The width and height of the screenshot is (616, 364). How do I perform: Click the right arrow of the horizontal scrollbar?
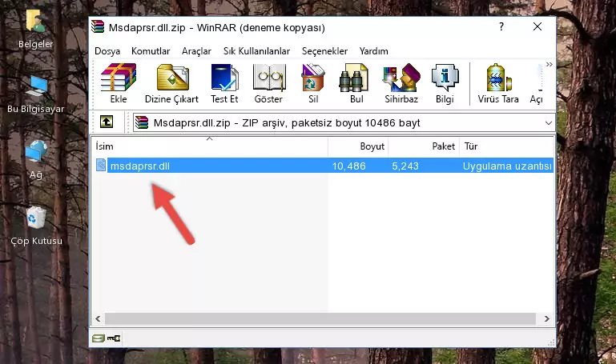(547, 318)
